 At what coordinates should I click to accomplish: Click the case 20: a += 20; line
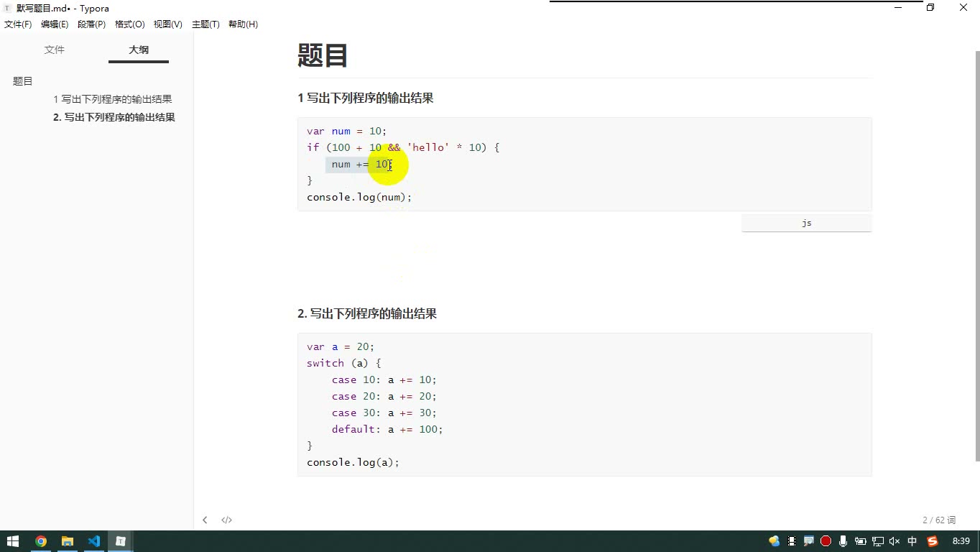click(x=384, y=396)
